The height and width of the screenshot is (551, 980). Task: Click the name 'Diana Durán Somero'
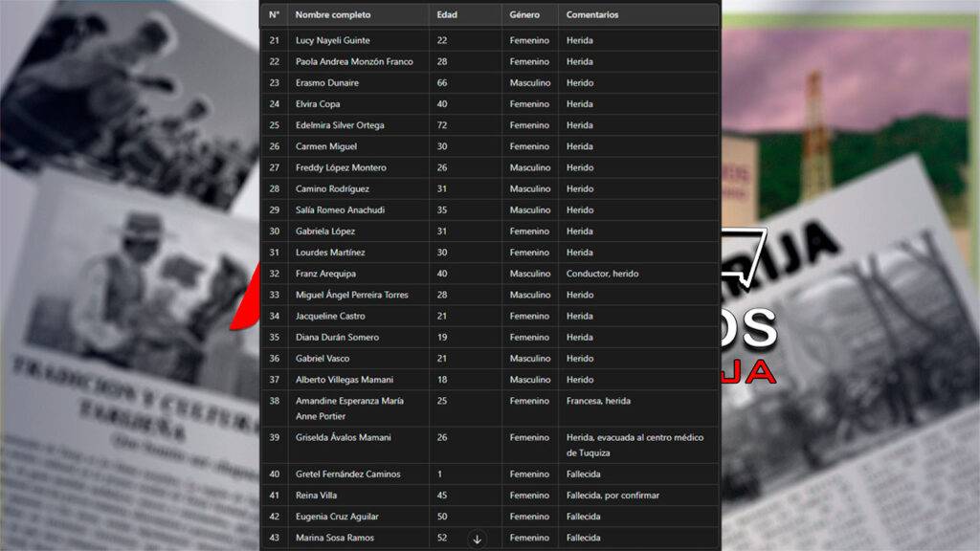pyautogui.click(x=337, y=338)
